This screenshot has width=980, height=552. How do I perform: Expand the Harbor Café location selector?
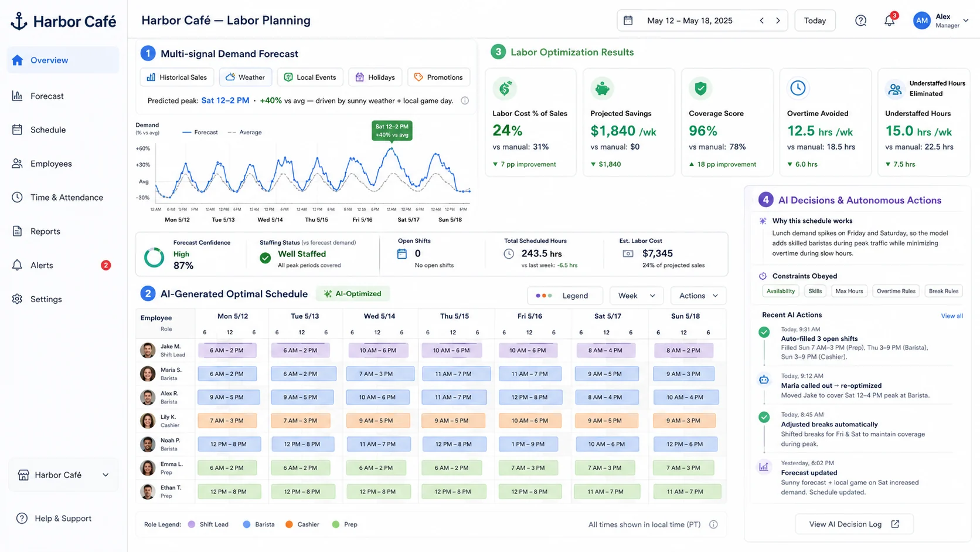63,475
